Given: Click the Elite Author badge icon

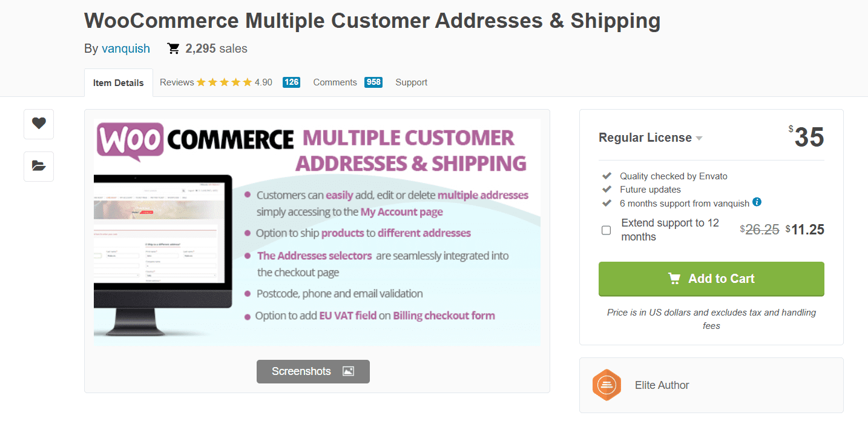Looking at the screenshot, I should (607, 385).
